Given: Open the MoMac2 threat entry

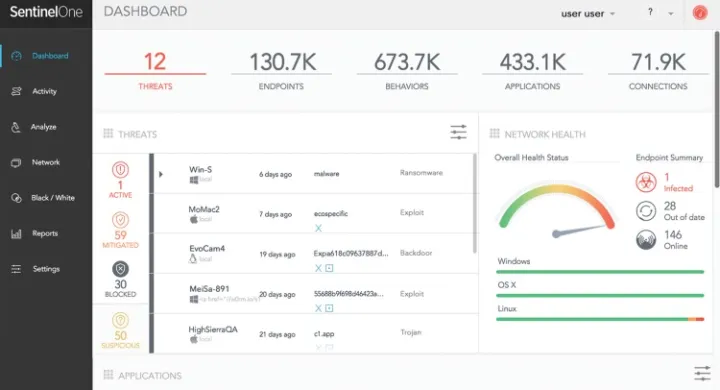Looking at the screenshot, I should coord(314,214).
